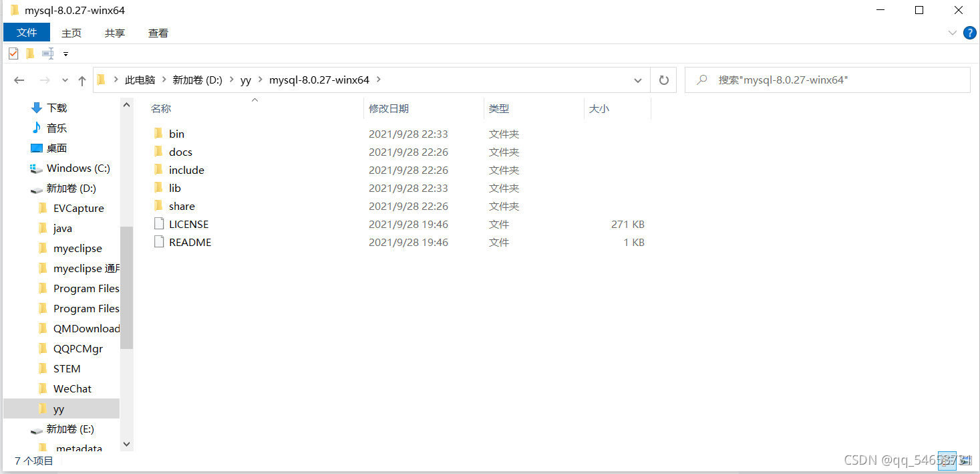
Task: Expand chevron after 此电脑 in breadcrumb
Action: click(x=164, y=80)
